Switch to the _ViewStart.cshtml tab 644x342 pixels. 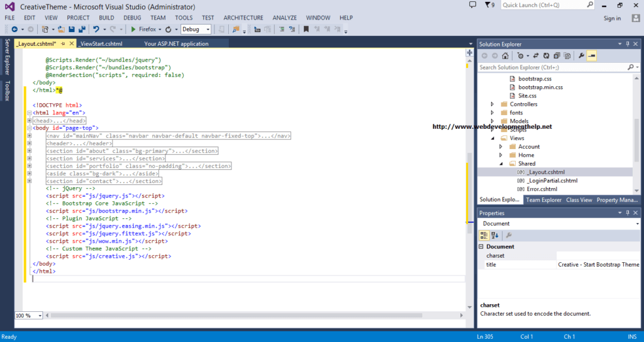pos(101,43)
